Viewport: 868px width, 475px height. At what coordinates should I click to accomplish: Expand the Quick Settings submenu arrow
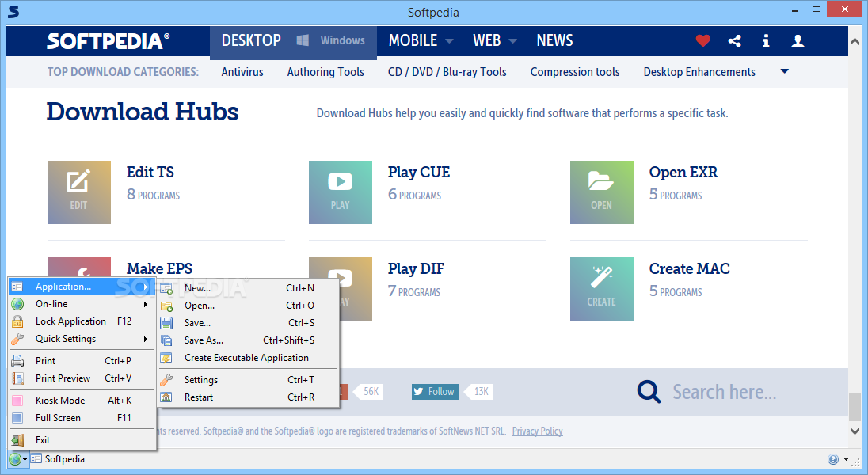[x=146, y=339]
